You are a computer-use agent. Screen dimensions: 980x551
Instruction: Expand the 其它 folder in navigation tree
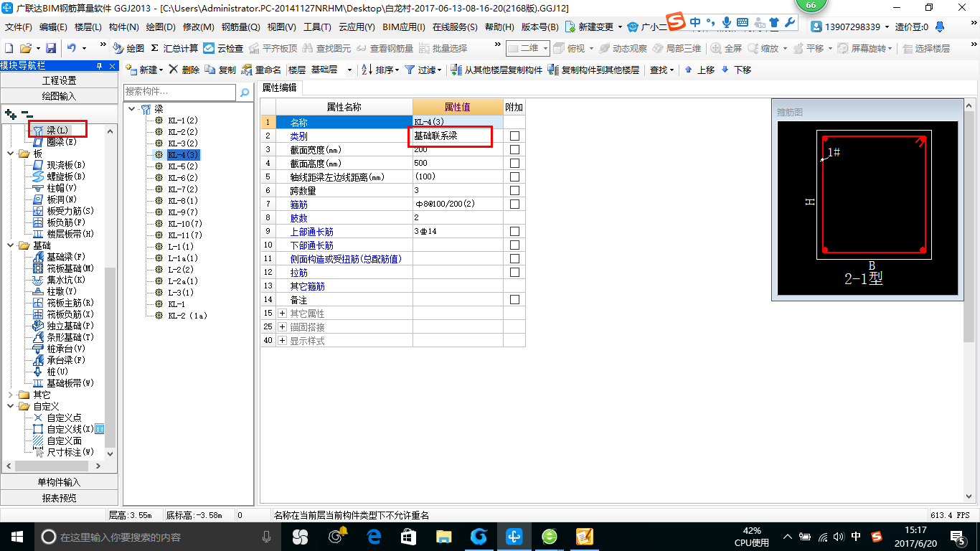[x=10, y=395]
